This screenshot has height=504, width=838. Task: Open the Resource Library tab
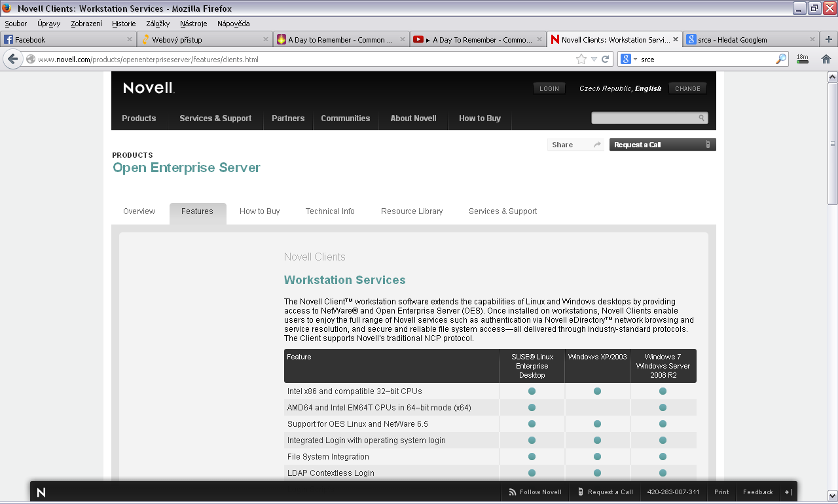[x=412, y=211]
